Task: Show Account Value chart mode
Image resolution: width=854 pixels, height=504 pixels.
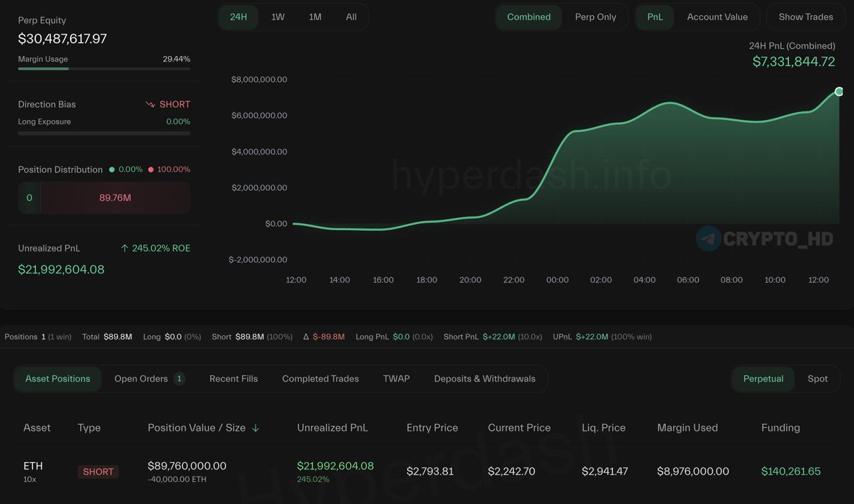Action: click(x=717, y=17)
